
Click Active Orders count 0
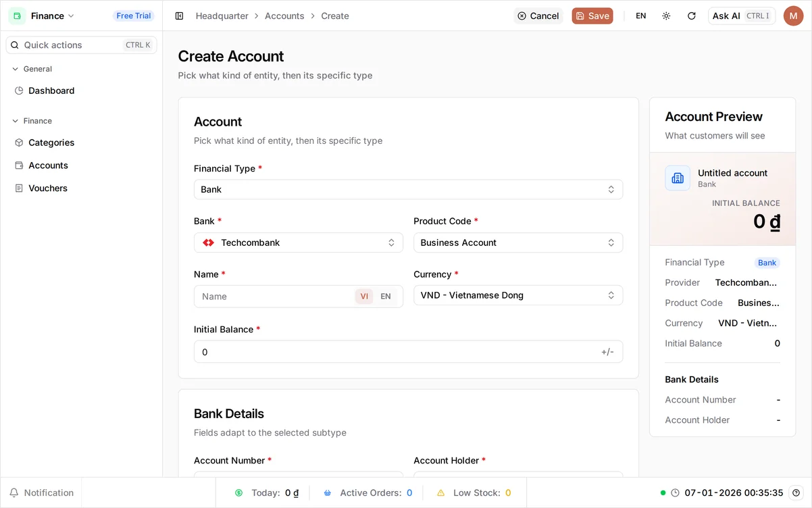(409, 493)
